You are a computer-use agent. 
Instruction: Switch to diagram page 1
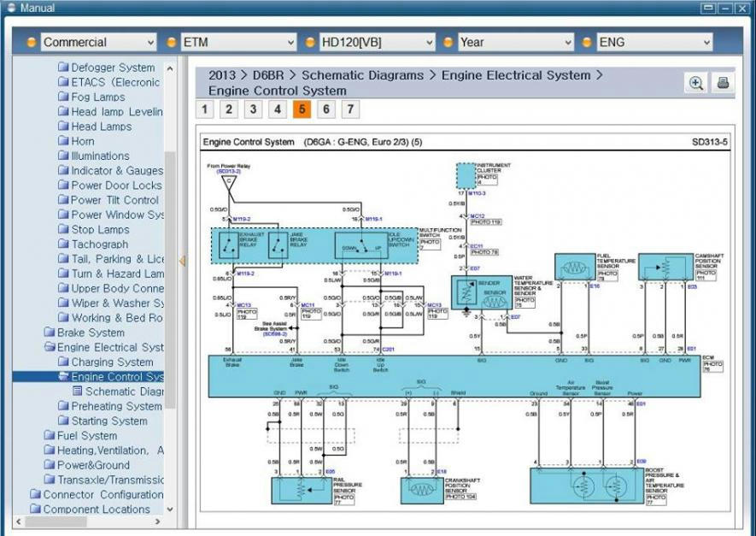[x=204, y=109]
